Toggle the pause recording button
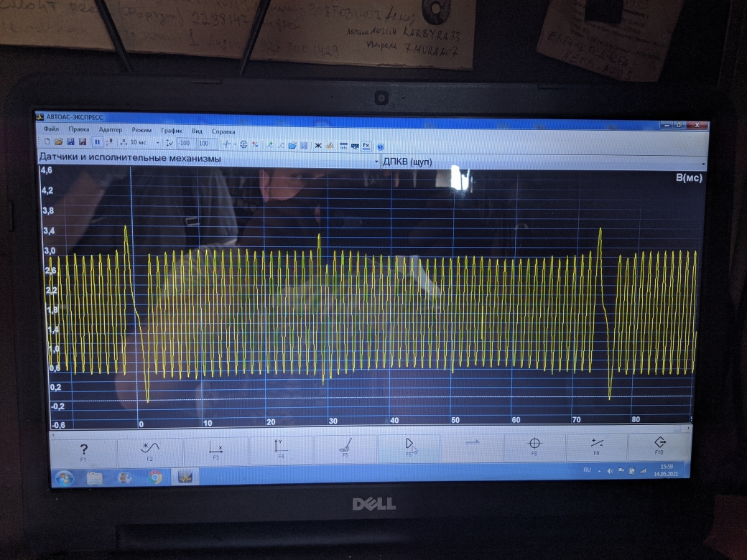Image resolution: width=747 pixels, height=560 pixels. [97, 142]
